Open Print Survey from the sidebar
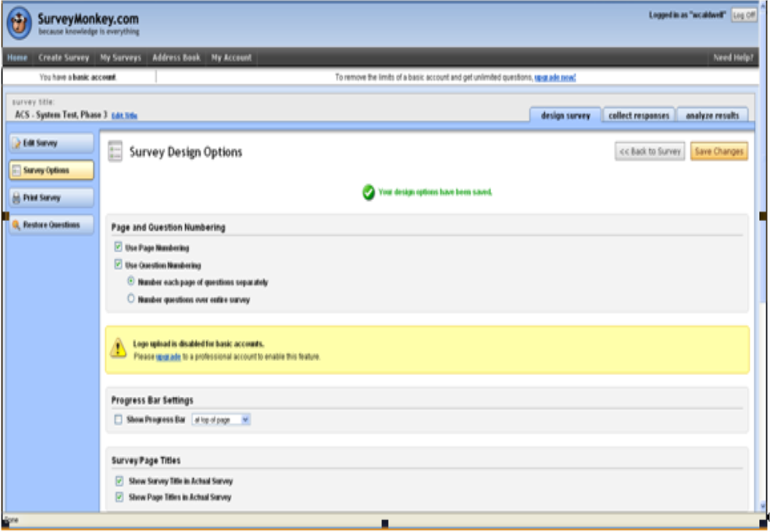770x532 pixels. (x=51, y=198)
